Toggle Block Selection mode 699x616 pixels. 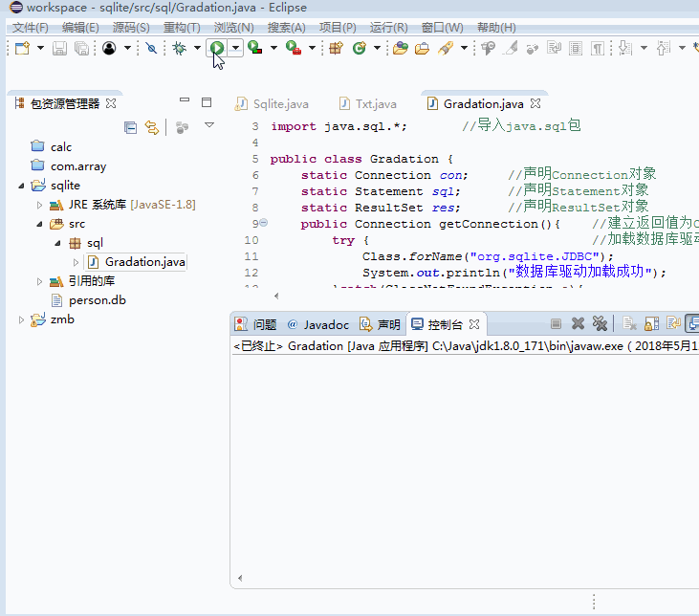pos(576,48)
